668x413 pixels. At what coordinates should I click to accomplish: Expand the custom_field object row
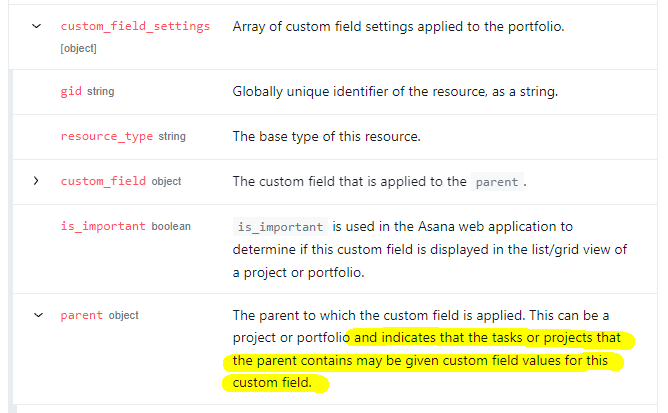click(x=36, y=181)
